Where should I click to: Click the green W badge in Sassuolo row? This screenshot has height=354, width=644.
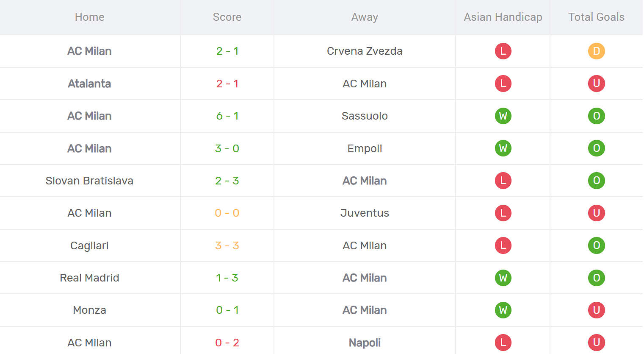(503, 116)
